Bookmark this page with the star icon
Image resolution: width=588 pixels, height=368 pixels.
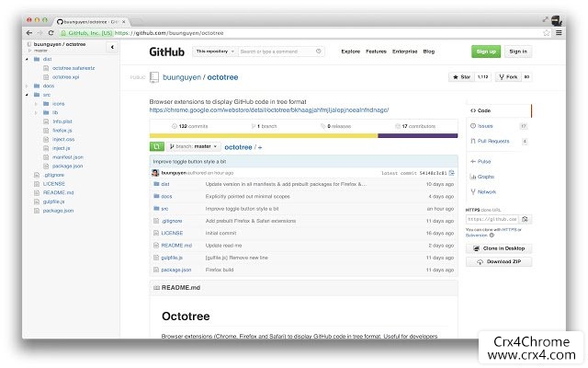pos(547,33)
